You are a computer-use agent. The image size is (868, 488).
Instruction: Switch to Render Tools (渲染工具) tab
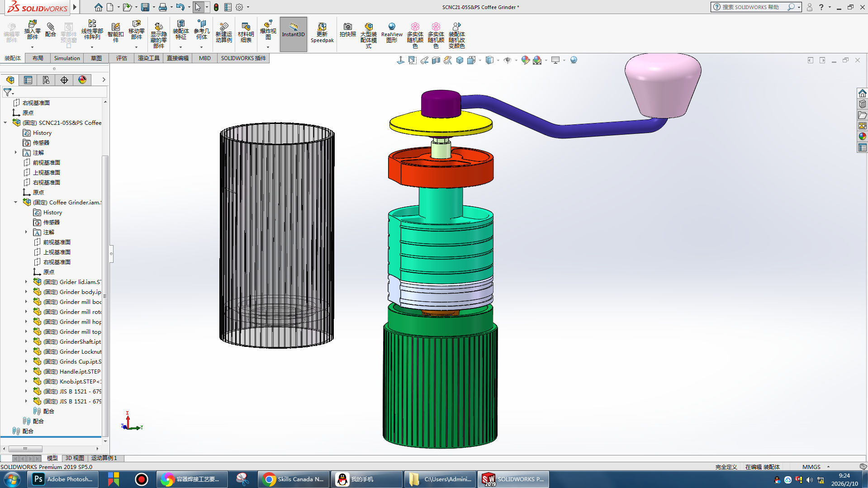pyautogui.click(x=149, y=58)
